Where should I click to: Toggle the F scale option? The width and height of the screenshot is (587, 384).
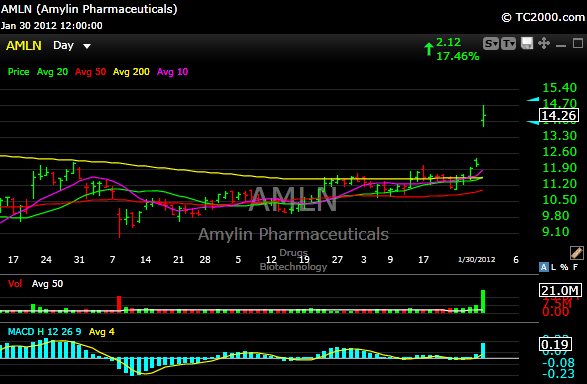coord(575,267)
